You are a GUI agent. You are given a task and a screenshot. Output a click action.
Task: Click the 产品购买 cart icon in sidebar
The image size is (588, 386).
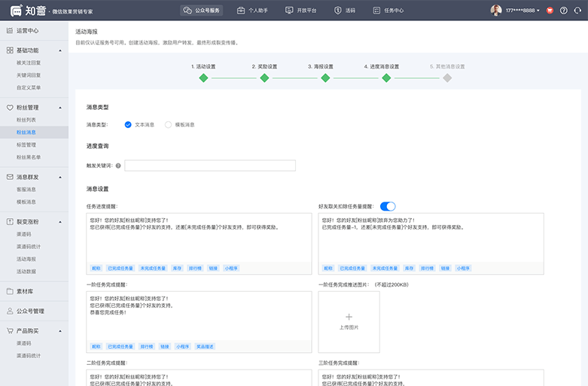tap(10, 331)
